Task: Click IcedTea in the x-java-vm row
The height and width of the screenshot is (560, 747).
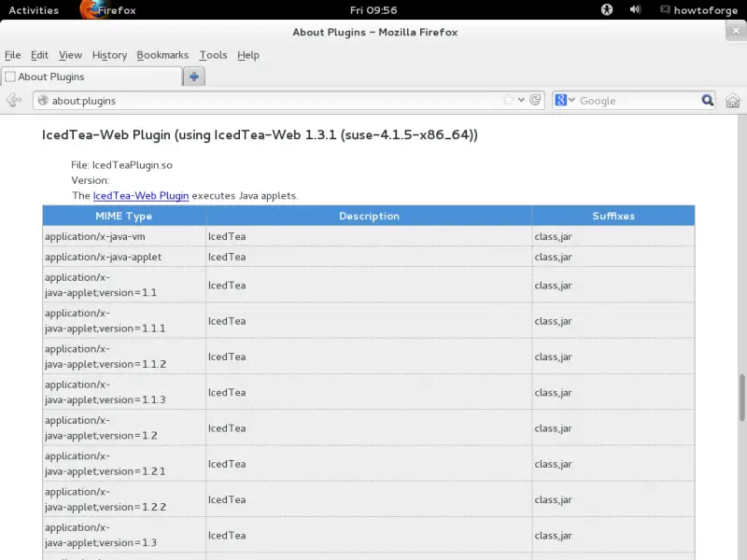Action: point(227,236)
